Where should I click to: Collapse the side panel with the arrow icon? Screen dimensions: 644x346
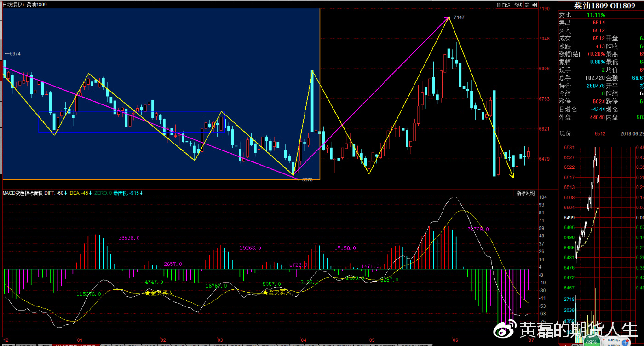click(x=534, y=5)
